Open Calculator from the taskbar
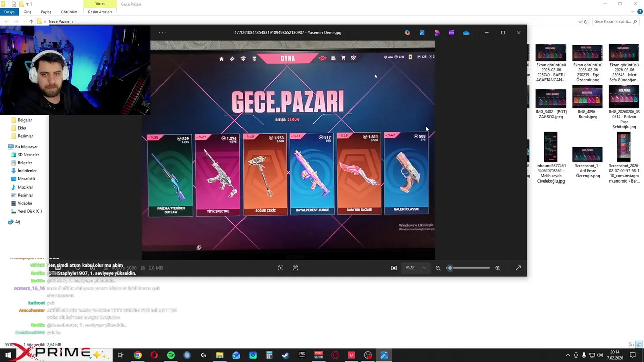The image size is (644, 362). click(269, 355)
